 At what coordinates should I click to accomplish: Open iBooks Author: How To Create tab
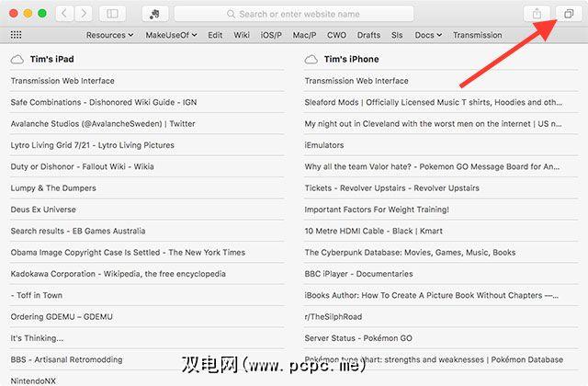coord(441,295)
